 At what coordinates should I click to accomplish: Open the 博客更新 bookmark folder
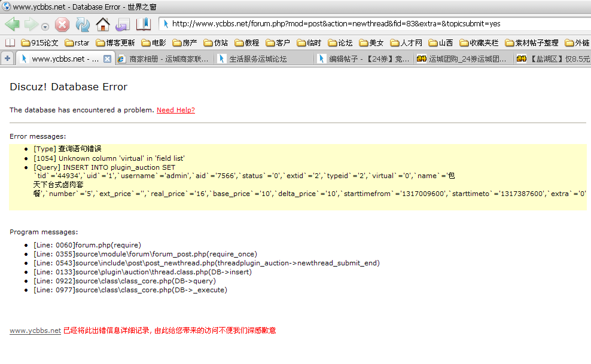coord(115,43)
